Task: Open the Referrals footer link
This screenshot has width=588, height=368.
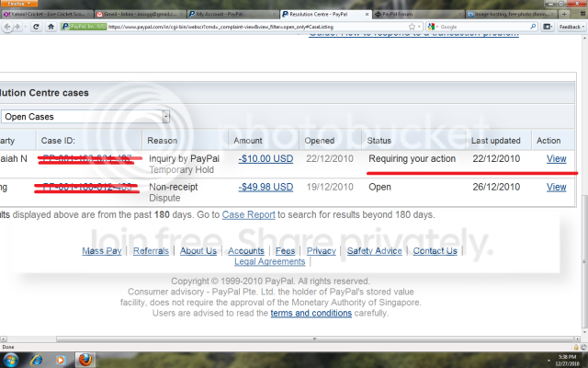Action: pos(151,251)
